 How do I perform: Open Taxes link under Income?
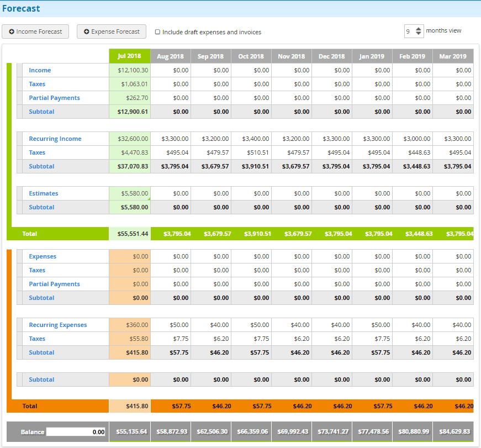click(37, 84)
